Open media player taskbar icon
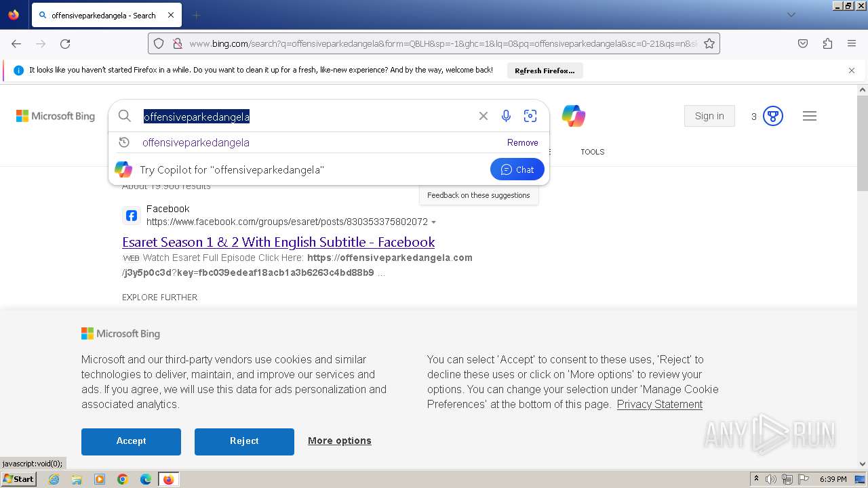Screen dimensions: 868x488 pyautogui.click(x=100, y=479)
